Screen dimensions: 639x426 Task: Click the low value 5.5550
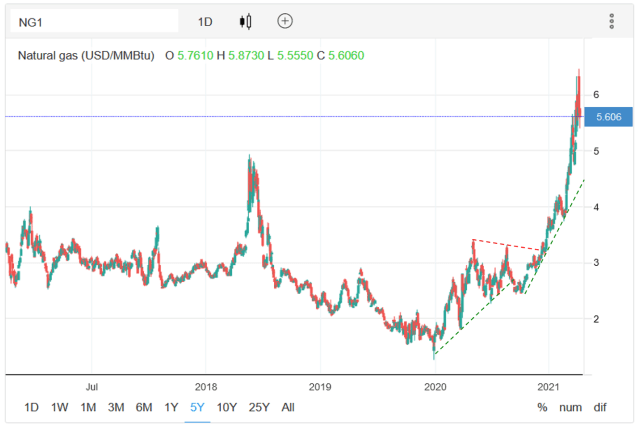pyautogui.click(x=295, y=55)
